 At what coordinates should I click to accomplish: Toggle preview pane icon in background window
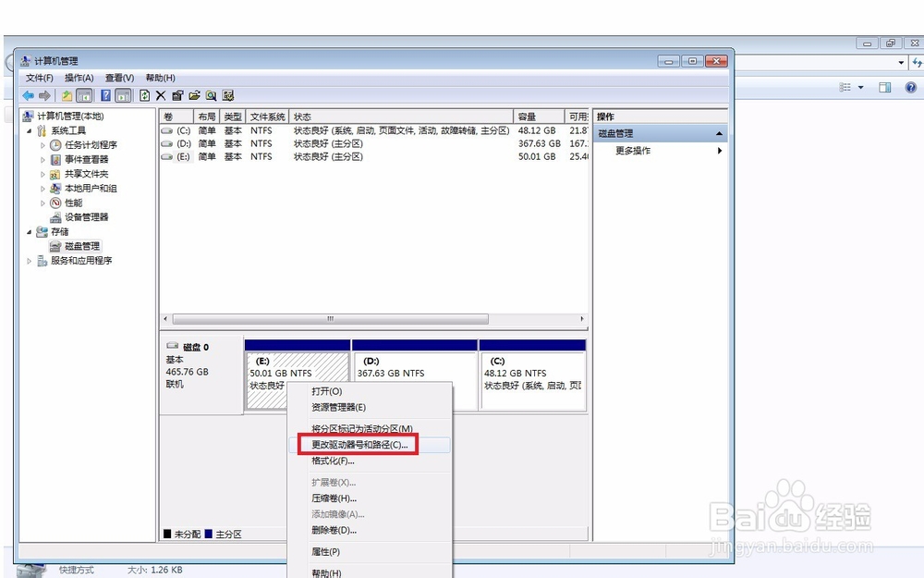click(884, 87)
